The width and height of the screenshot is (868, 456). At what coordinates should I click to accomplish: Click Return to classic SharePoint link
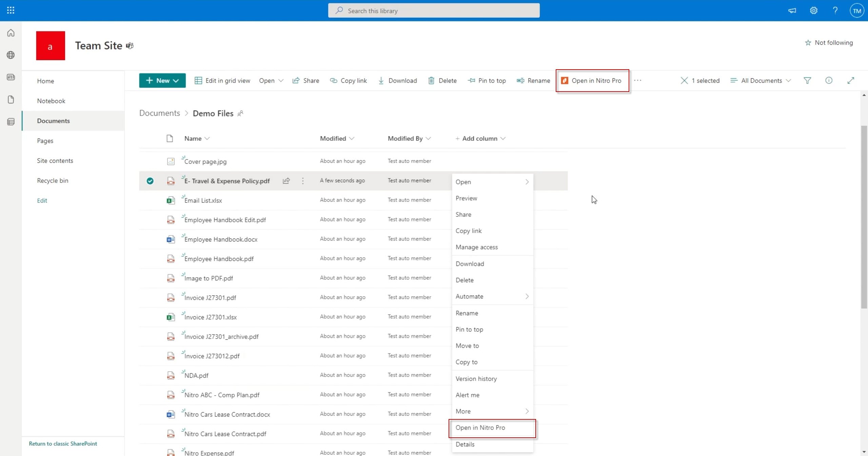click(x=63, y=443)
